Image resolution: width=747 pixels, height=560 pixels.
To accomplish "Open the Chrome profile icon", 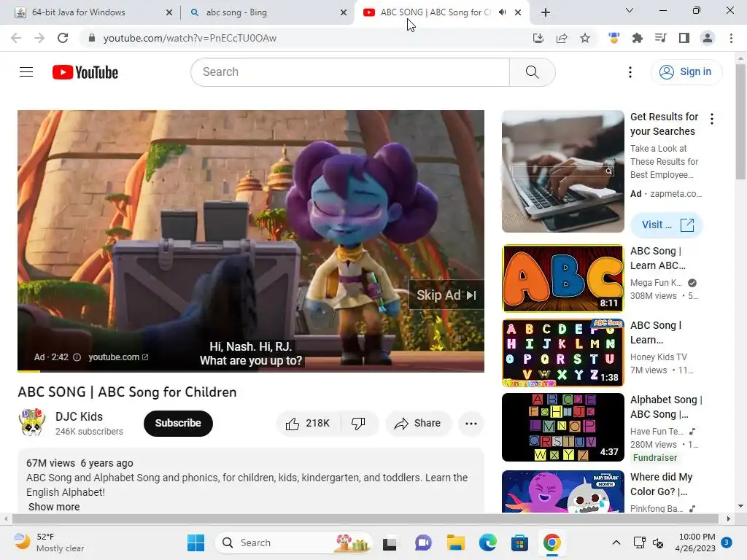I will click(708, 38).
